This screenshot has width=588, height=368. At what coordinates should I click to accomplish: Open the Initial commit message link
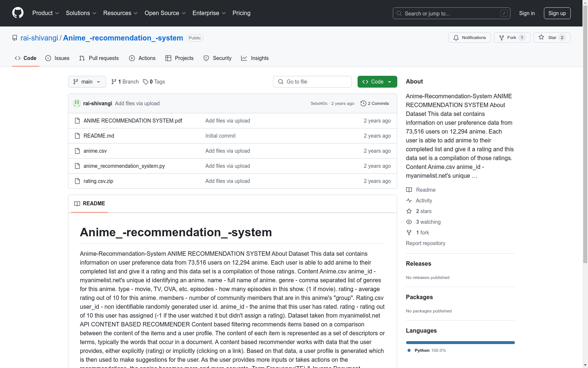pos(220,136)
